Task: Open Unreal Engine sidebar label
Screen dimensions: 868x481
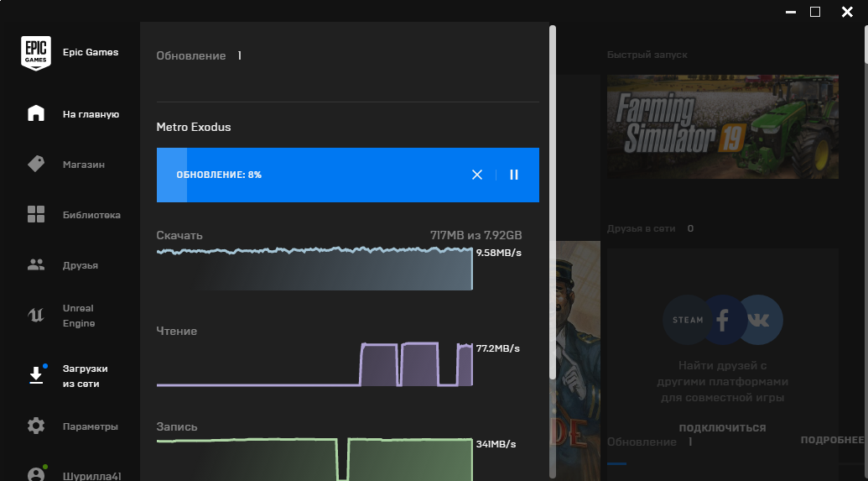Action: tap(79, 316)
